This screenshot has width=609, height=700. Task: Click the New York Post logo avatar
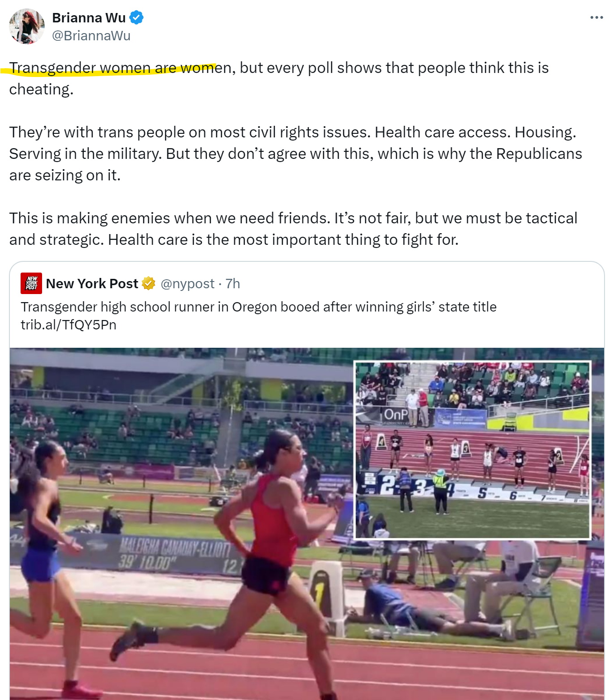(31, 283)
